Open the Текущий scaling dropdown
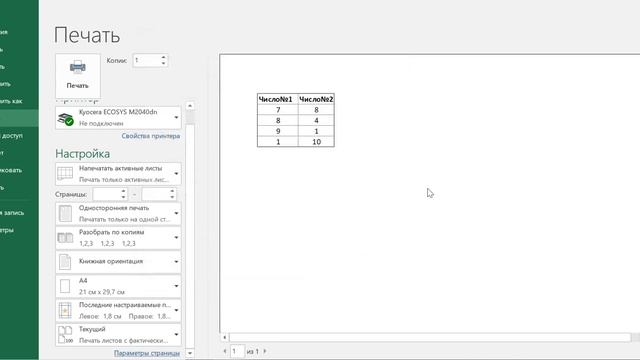 coord(118,334)
